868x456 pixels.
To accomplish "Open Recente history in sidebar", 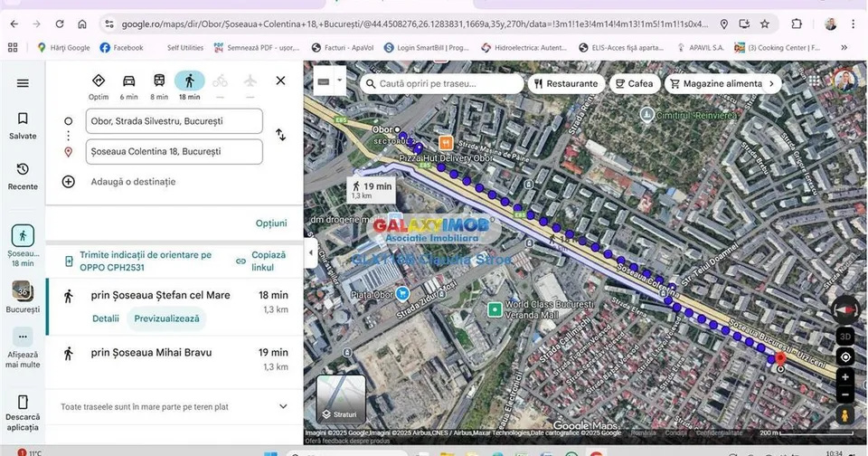I will 23,176.
